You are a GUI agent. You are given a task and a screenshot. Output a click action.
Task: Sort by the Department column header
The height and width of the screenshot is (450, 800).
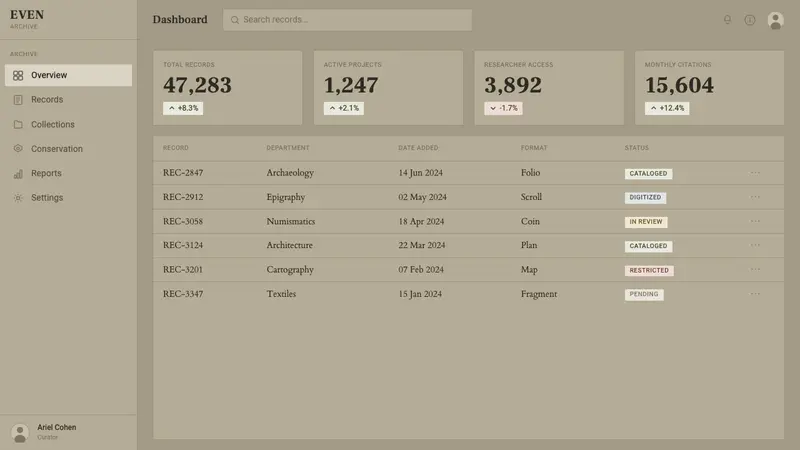point(288,148)
